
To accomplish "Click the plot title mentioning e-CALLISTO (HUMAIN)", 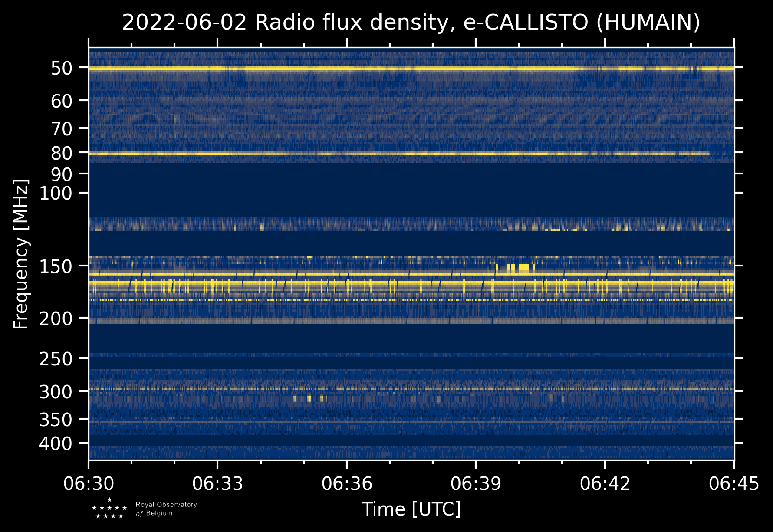I will tap(411, 23).
